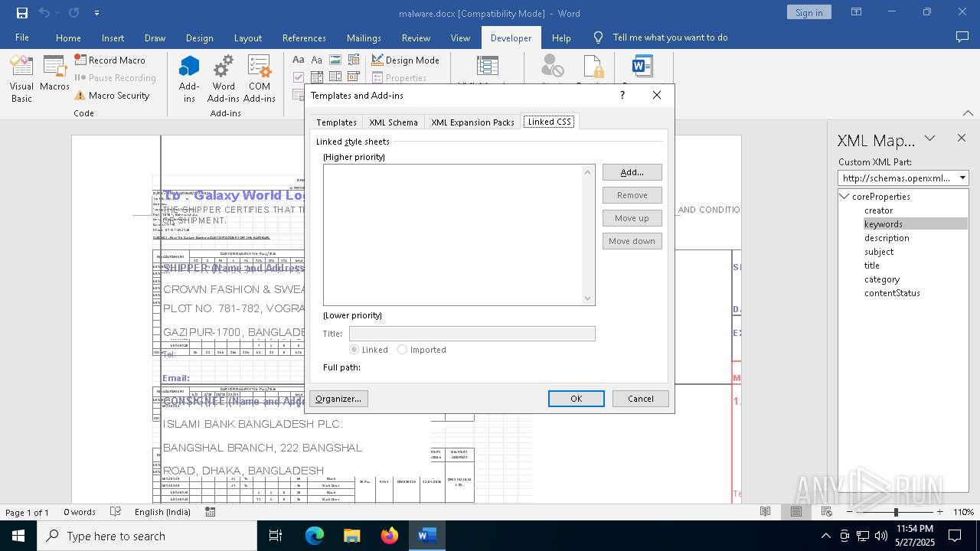This screenshot has width=980, height=551.
Task: Open the Mailings ribbon tab
Action: [x=364, y=37]
